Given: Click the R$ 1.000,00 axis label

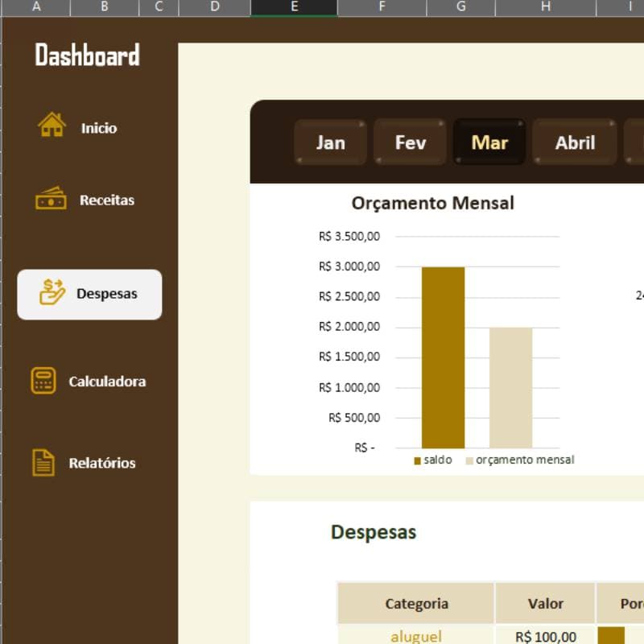Looking at the screenshot, I should point(349,388).
